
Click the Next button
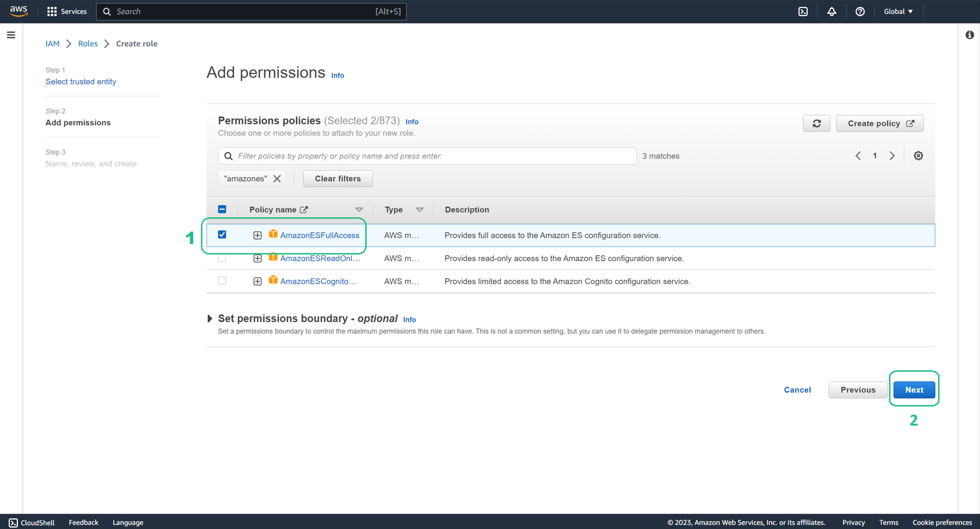tap(914, 390)
